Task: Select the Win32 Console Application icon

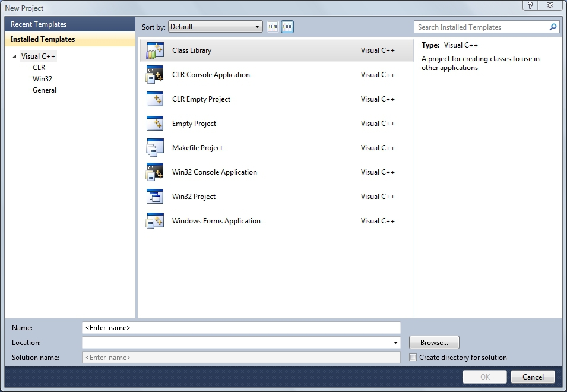Action: pyautogui.click(x=155, y=173)
